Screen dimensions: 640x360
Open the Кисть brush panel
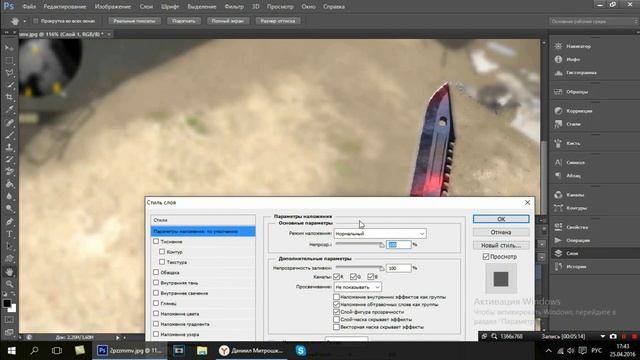(567, 143)
